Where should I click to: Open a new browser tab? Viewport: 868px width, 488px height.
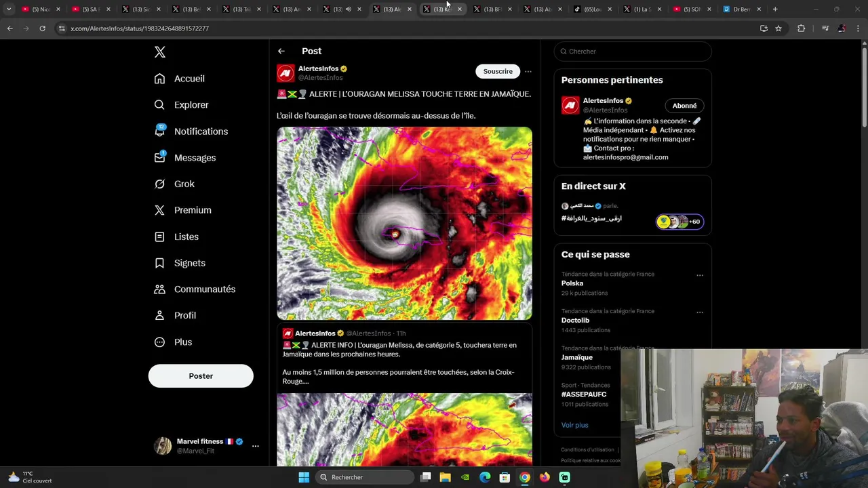pos(775,9)
